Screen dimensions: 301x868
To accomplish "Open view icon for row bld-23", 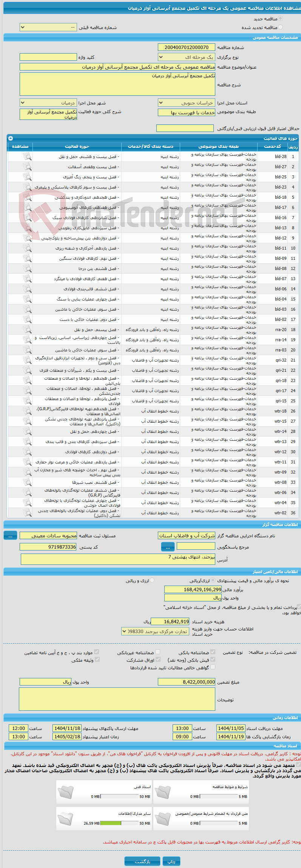I will tap(27, 187).
